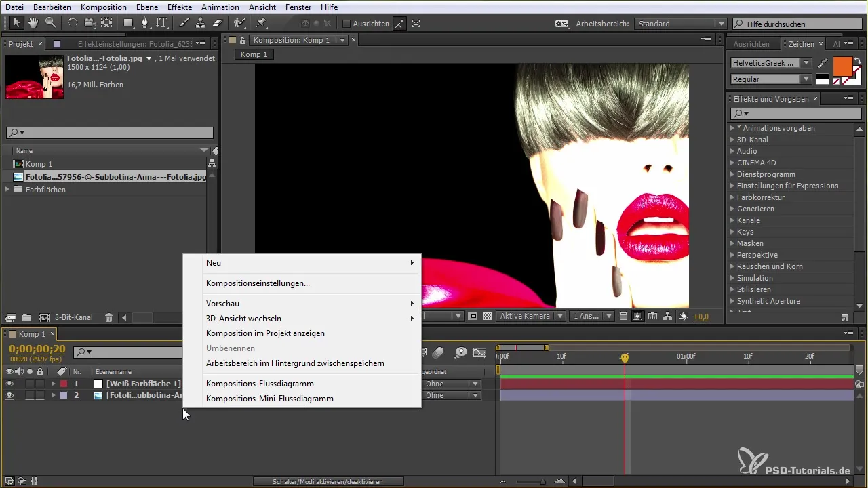Select the Pan Behind anchor point tool
Image resolution: width=868 pixels, height=488 pixels.
(106, 23)
